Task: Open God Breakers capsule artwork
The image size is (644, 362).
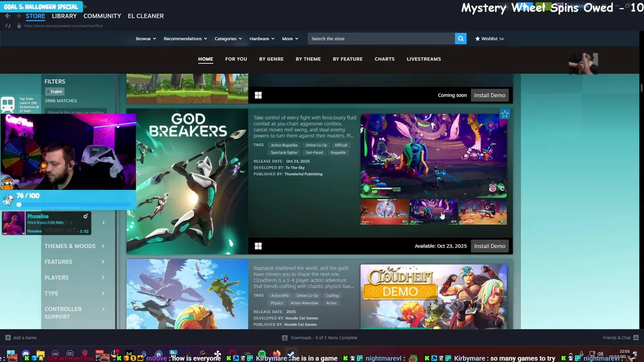Action: [x=187, y=182]
